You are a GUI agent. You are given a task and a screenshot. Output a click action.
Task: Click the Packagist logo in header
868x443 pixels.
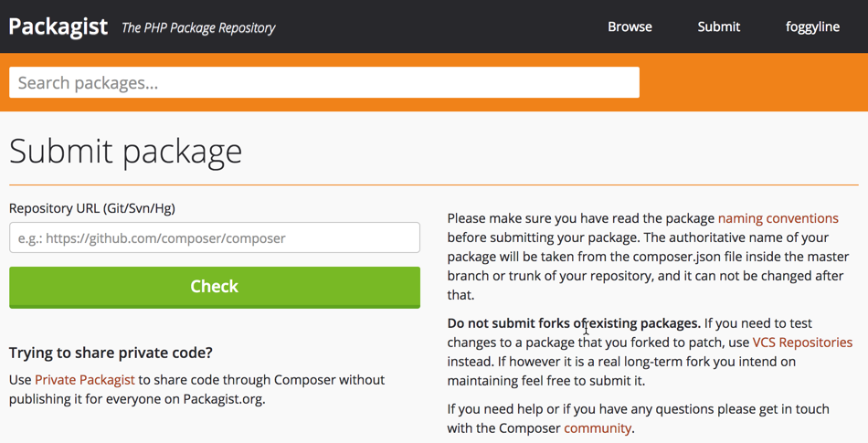pyautogui.click(x=58, y=26)
